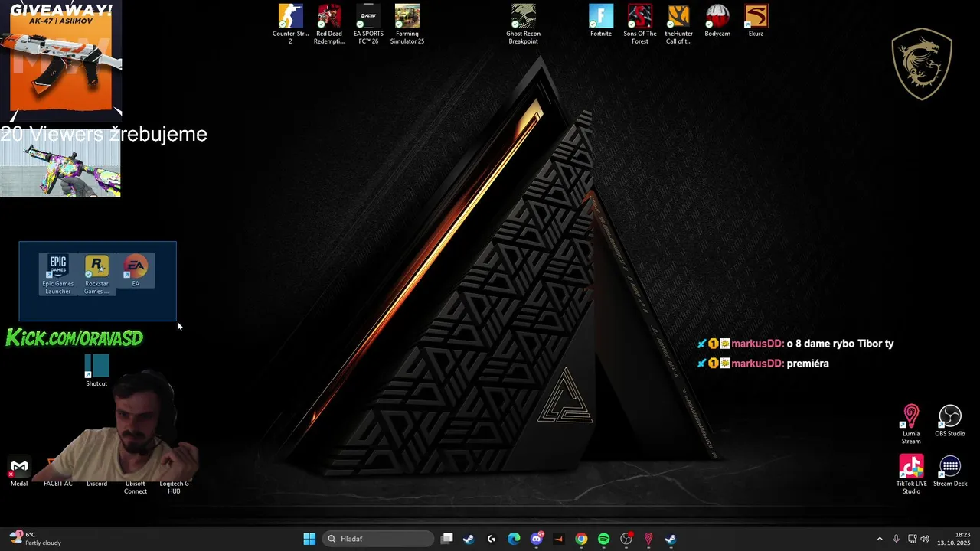The image size is (980, 551).
Task: Select the Bodycam desktop icon
Action: click(717, 21)
